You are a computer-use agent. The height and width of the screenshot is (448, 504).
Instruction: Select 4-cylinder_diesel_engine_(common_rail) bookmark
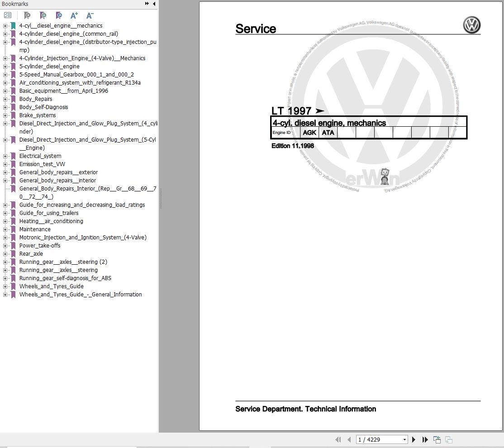[68, 34]
